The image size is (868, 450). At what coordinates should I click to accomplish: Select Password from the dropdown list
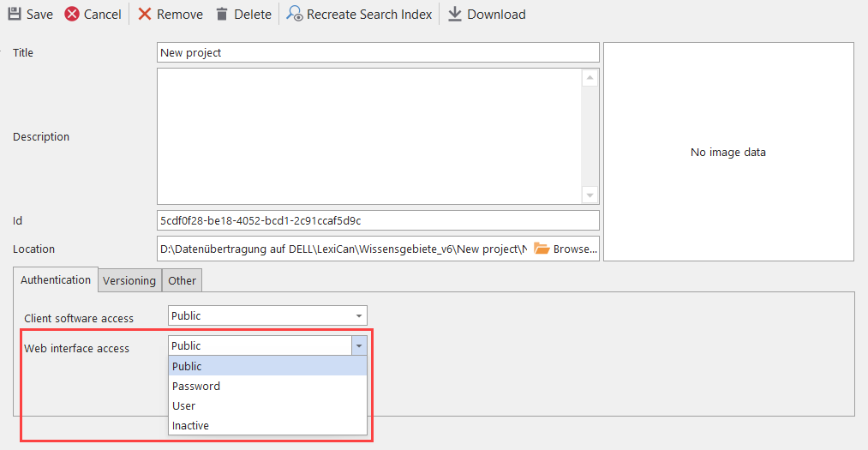click(x=196, y=386)
